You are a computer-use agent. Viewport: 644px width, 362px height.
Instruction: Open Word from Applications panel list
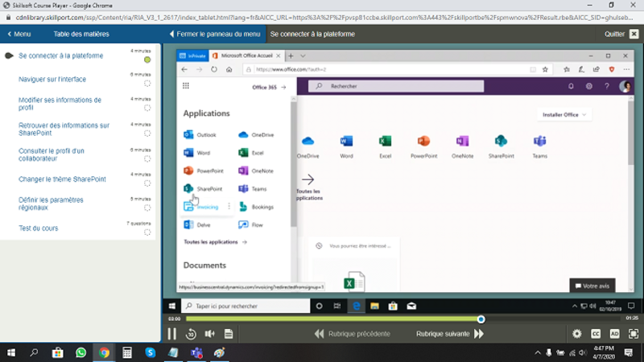pos(196,153)
